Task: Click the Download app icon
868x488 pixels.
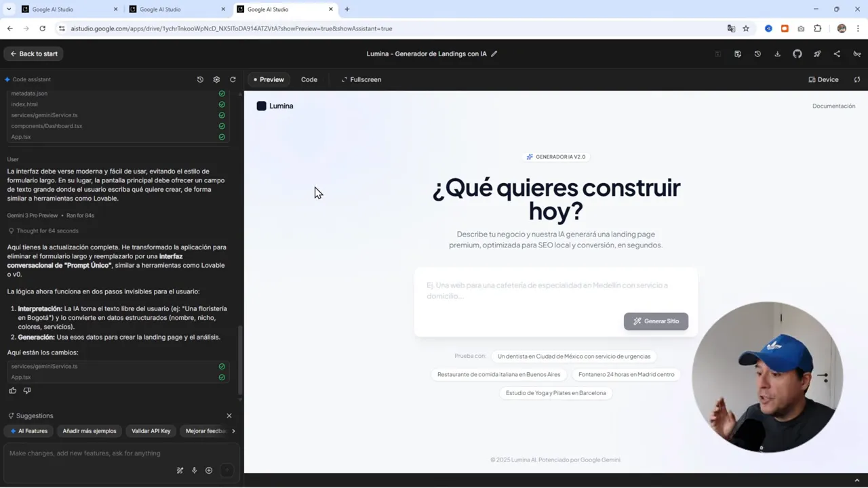Action: pyautogui.click(x=777, y=54)
